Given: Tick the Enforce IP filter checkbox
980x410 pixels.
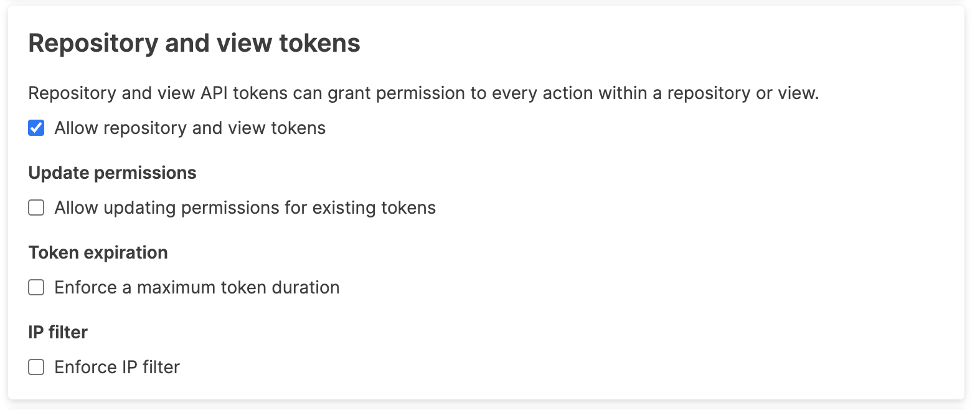Looking at the screenshot, I should [36, 368].
